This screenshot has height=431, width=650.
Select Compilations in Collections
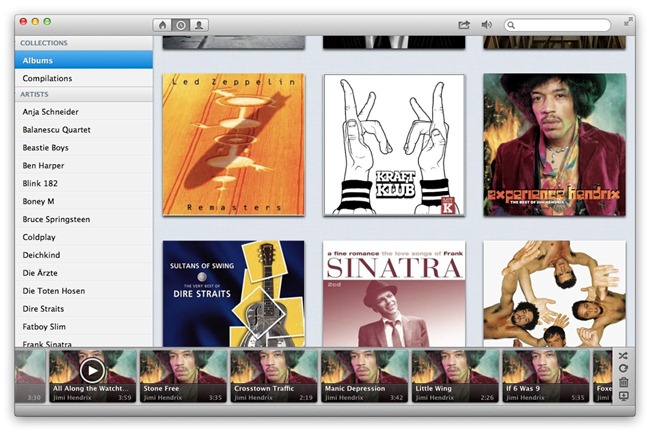[84, 78]
